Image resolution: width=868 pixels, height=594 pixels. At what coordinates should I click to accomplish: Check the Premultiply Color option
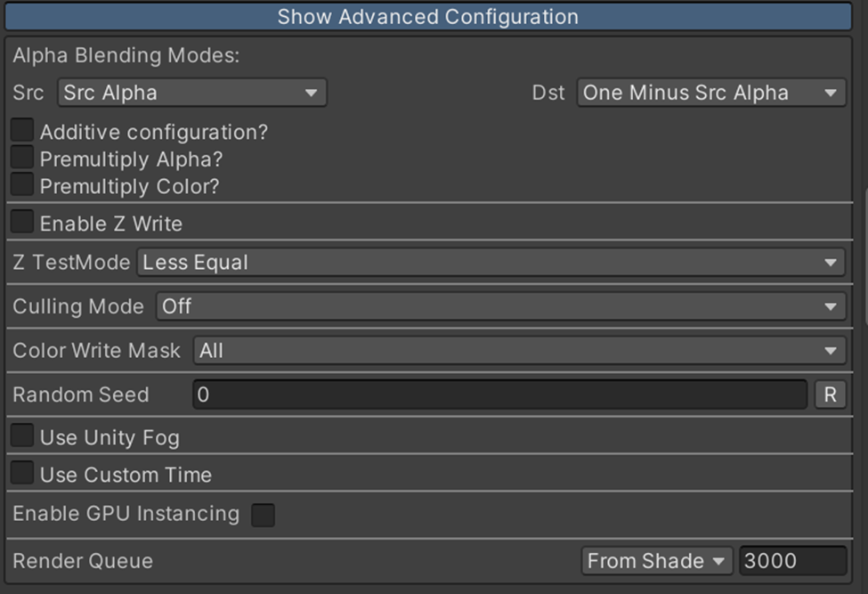click(22, 184)
